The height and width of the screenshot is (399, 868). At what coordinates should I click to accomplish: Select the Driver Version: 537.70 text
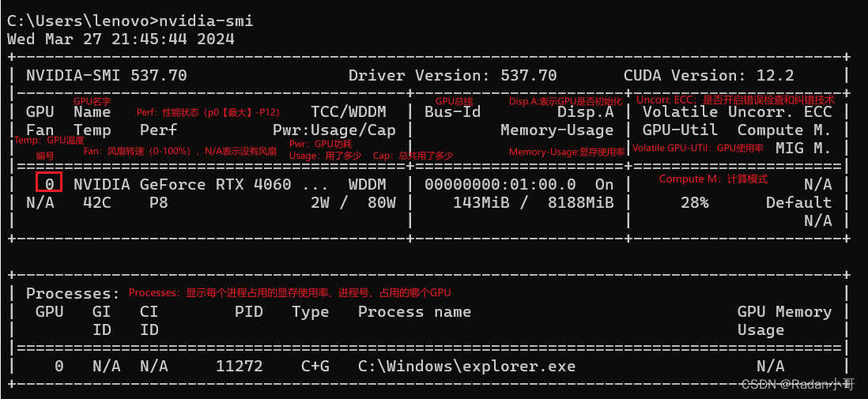click(452, 75)
